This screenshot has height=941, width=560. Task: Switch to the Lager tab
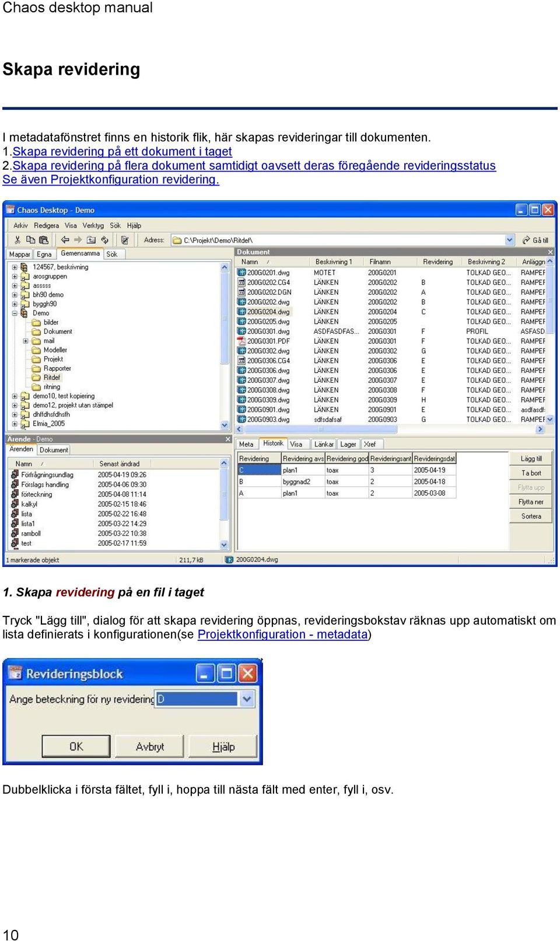348,444
